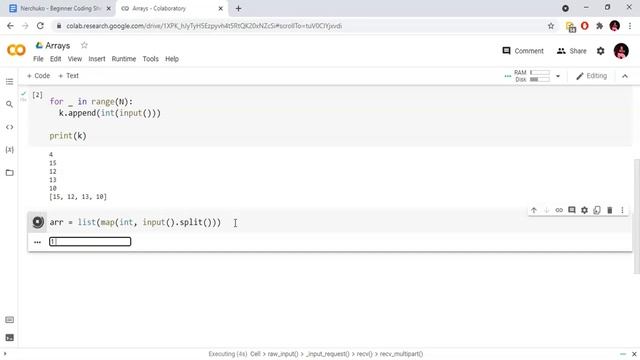Stop the running cell execution
The image size is (640, 360).
point(38,222)
